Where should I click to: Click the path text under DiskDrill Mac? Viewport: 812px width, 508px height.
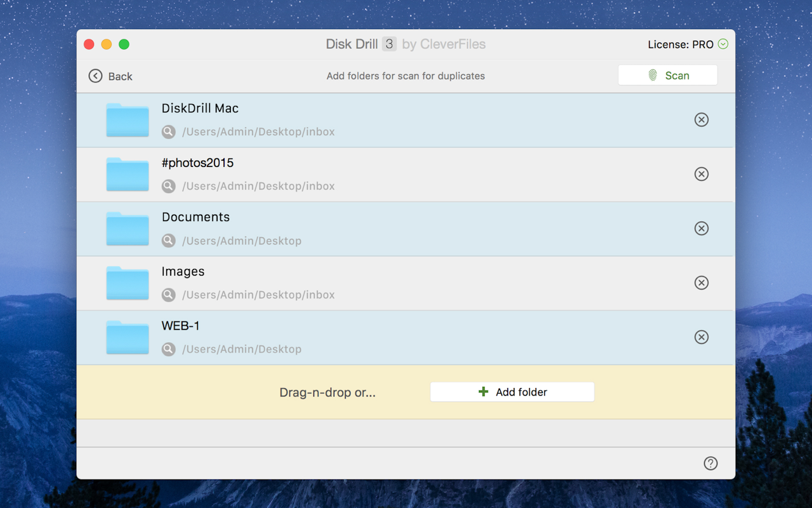click(258, 132)
